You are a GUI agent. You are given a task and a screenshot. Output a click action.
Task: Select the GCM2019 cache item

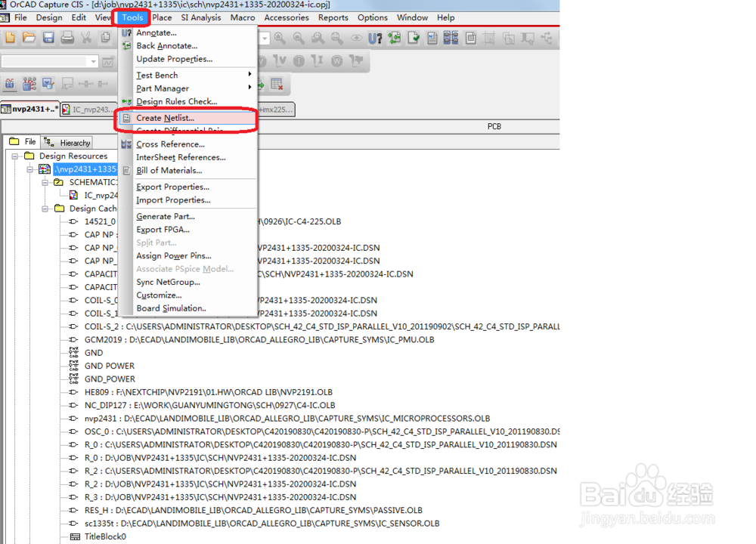click(x=259, y=340)
